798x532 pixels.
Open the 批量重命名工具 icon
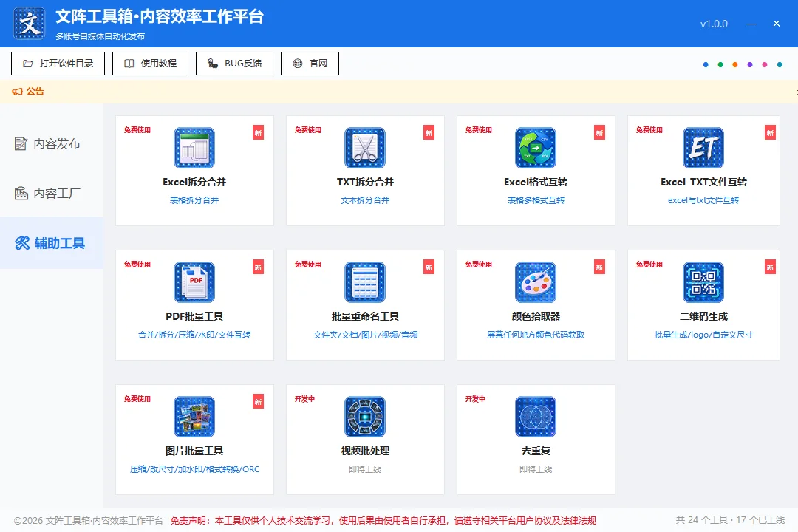[x=365, y=282]
